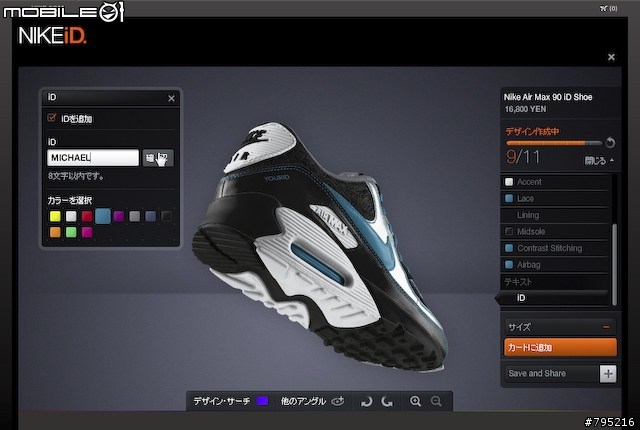Open the Airbag customization step
Viewport: 640px width, 430px height.
point(555,264)
